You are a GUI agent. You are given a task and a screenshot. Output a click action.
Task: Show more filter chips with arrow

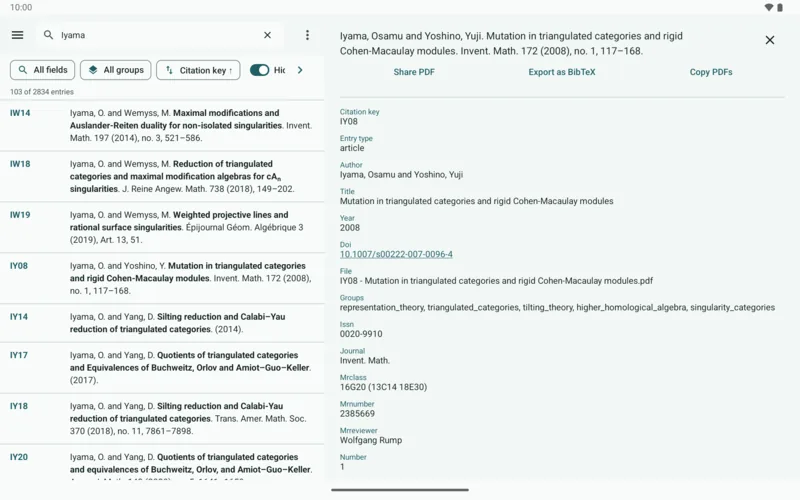pos(300,70)
